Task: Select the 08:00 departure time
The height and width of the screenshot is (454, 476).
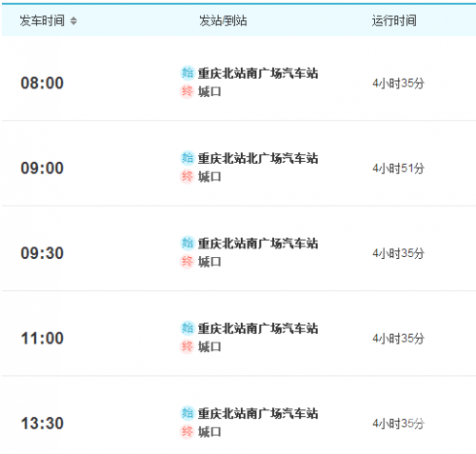Action: point(42,83)
